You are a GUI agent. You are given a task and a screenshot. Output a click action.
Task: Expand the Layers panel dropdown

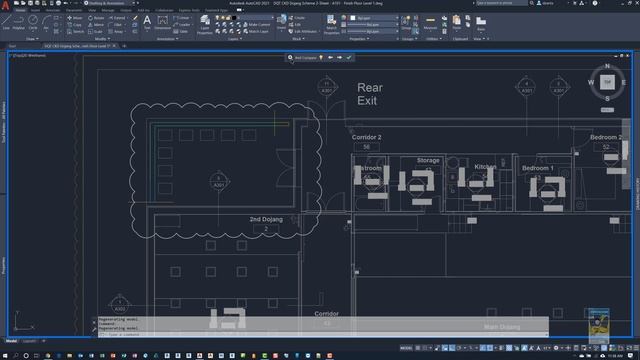tap(235, 39)
